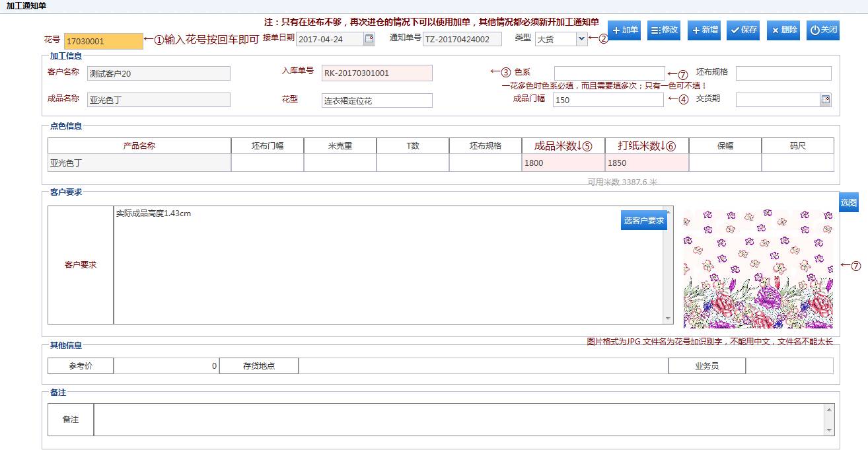Click the 删除 delete button
The height and width of the screenshot is (460, 868).
(783, 30)
